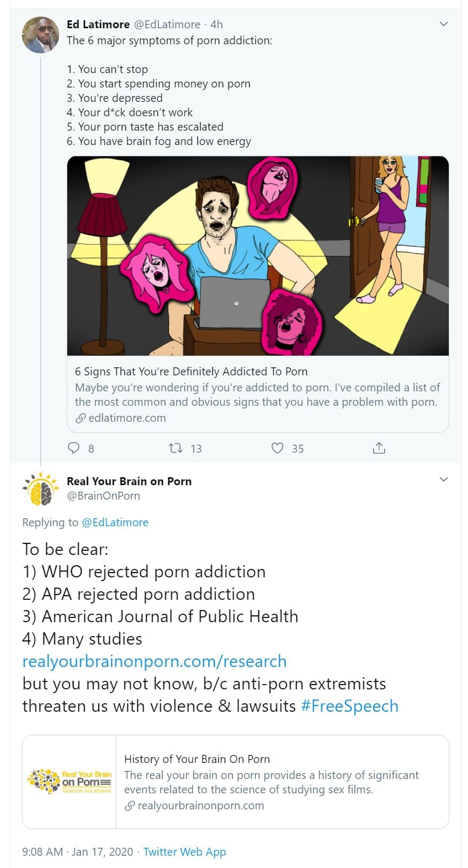The width and height of the screenshot is (468, 868).
Task: Click the link icon beside realyourbrainonporn.com
Action: (x=130, y=806)
